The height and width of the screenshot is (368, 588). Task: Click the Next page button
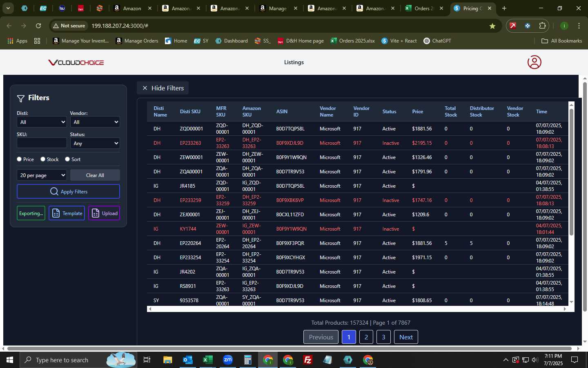point(406,337)
